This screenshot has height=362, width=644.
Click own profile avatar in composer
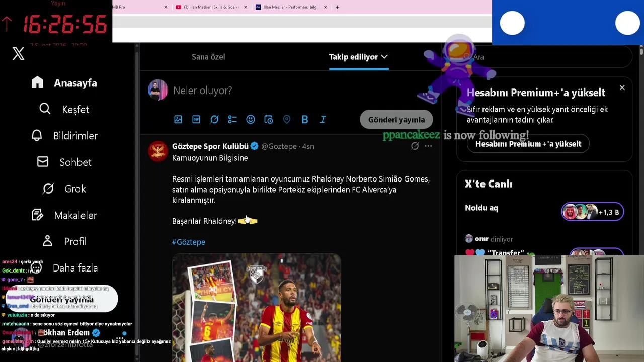click(x=158, y=90)
